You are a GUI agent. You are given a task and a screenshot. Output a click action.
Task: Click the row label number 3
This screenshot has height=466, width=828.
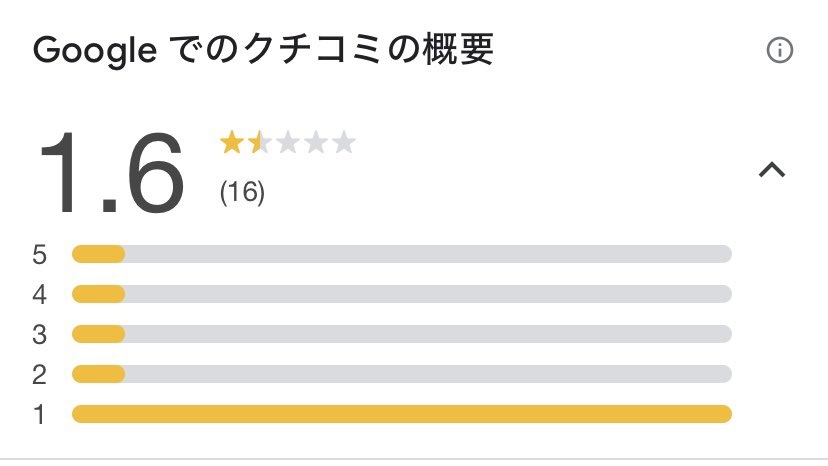(x=40, y=335)
